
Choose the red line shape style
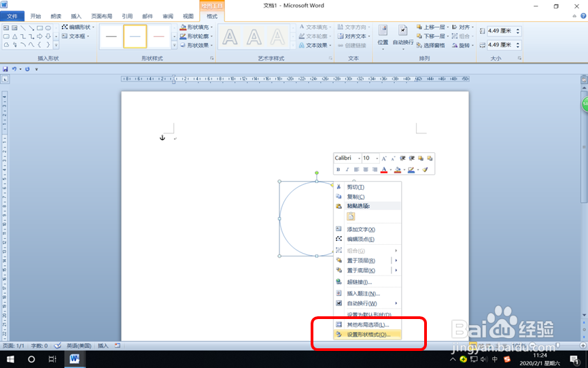(x=159, y=36)
